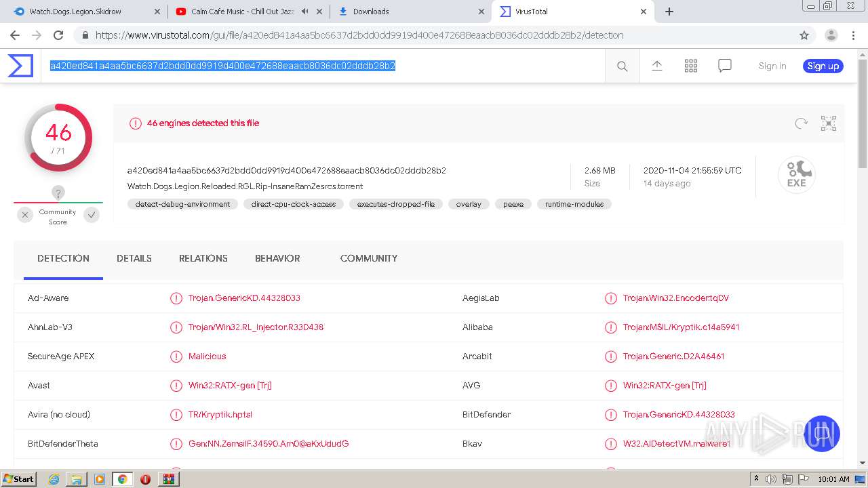Reload the page
Image resolution: width=868 pixels, height=488 pixels.
coord(58,35)
